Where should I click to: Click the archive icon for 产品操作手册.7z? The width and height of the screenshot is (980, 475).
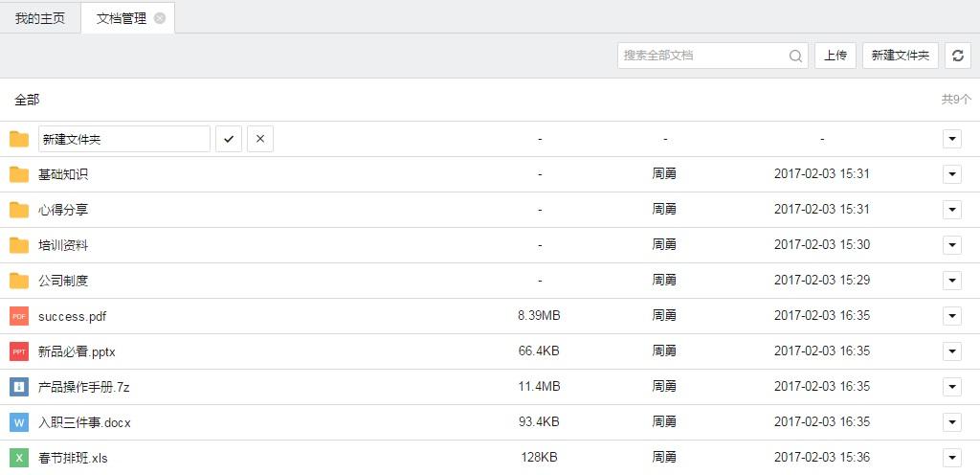pos(19,387)
